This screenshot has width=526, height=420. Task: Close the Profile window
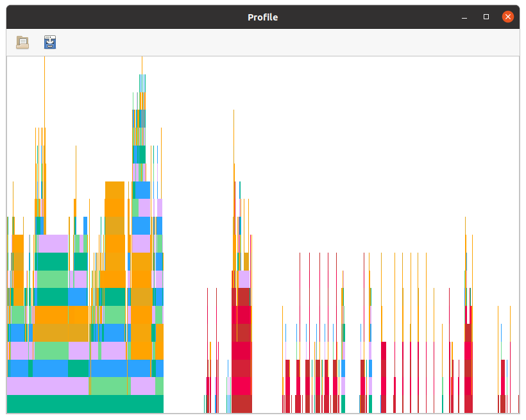[x=507, y=17]
